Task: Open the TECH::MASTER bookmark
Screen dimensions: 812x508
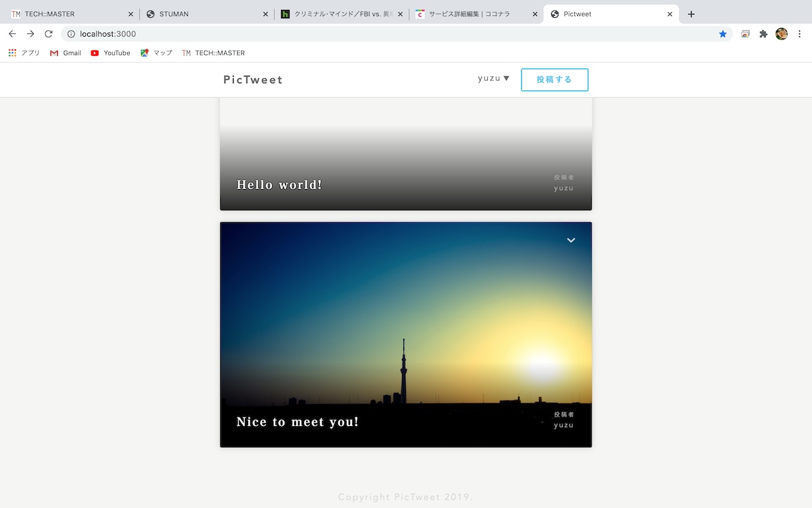Action: click(x=213, y=53)
